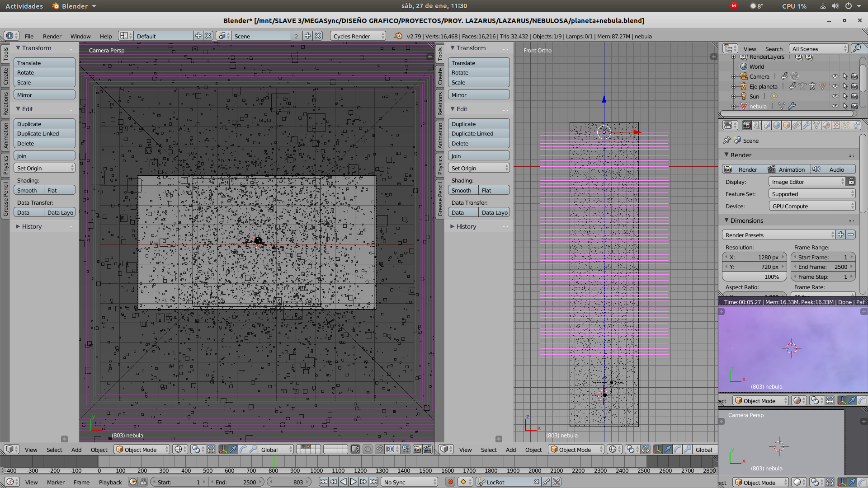Click record auto-keyframe button in timeline
Screen dimensions: 868x488
click(450, 482)
